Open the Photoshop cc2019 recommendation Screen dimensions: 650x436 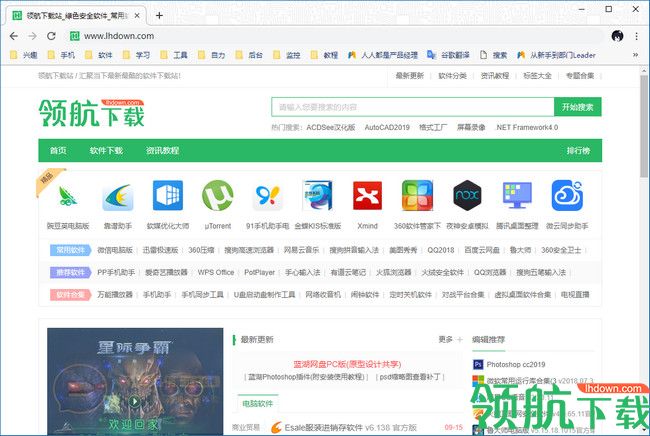[516, 364]
